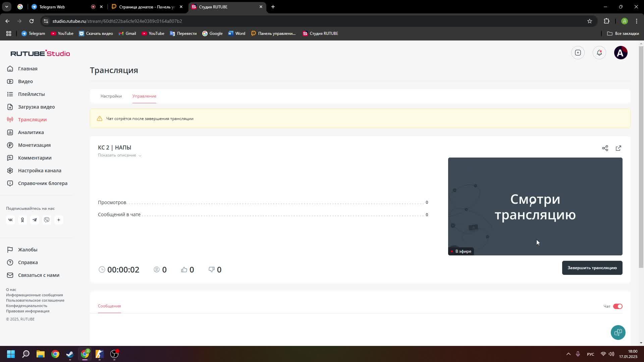Reload the page

pyautogui.click(x=32, y=21)
